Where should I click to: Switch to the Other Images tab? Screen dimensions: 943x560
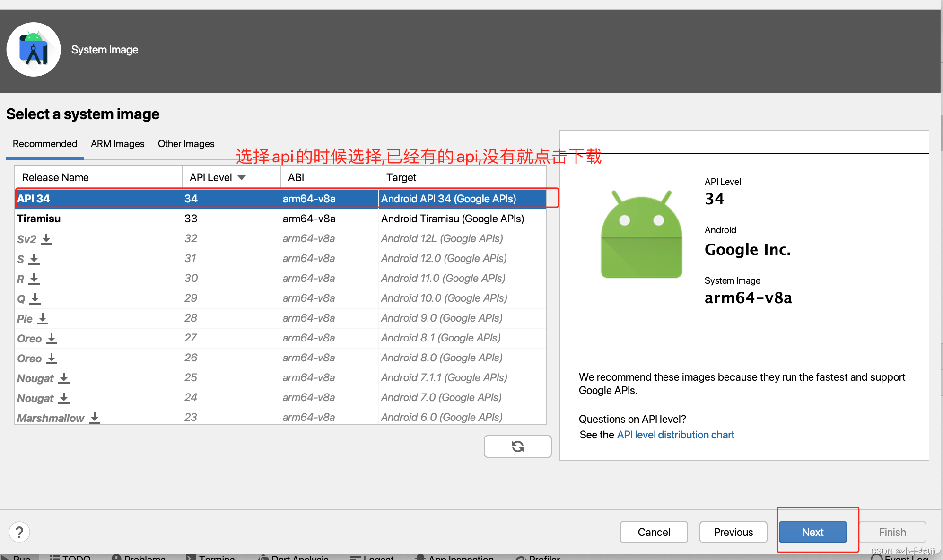pyautogui.click(x=186, y=144)
